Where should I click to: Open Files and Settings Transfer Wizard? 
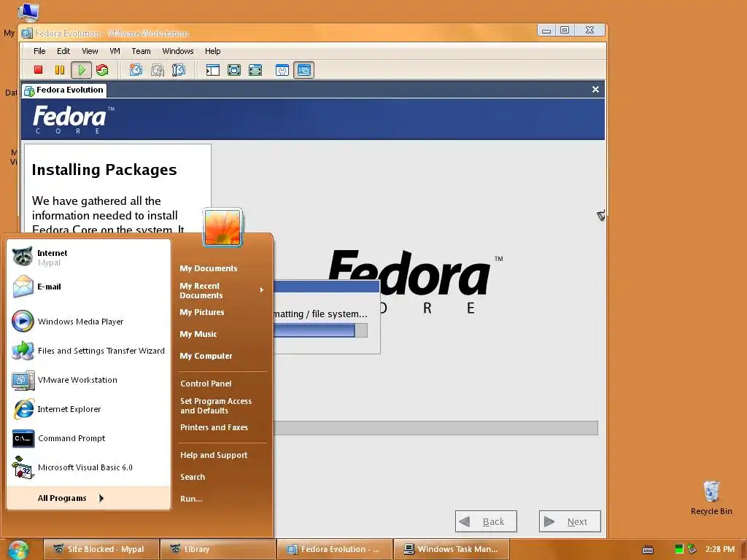point(90,351)
